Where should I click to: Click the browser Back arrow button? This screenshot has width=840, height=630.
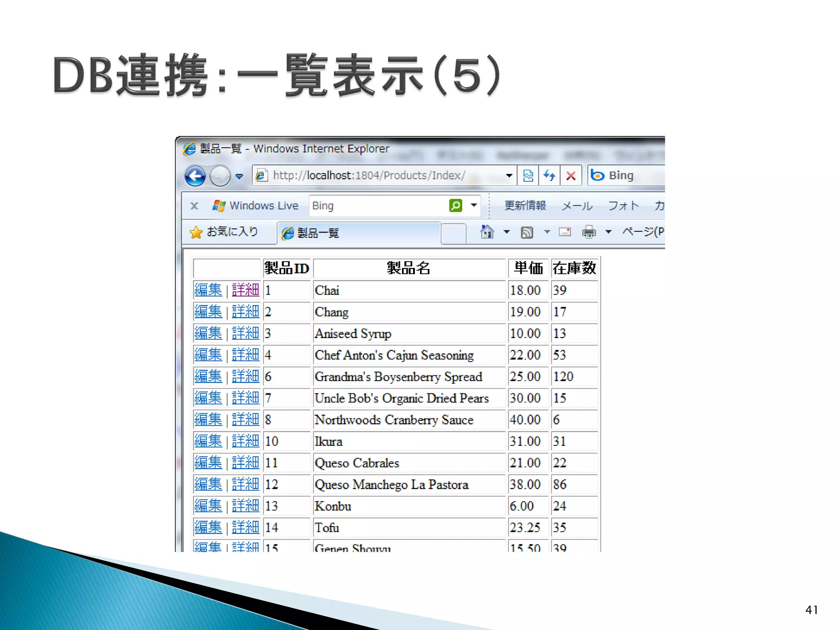pos(195,176)
